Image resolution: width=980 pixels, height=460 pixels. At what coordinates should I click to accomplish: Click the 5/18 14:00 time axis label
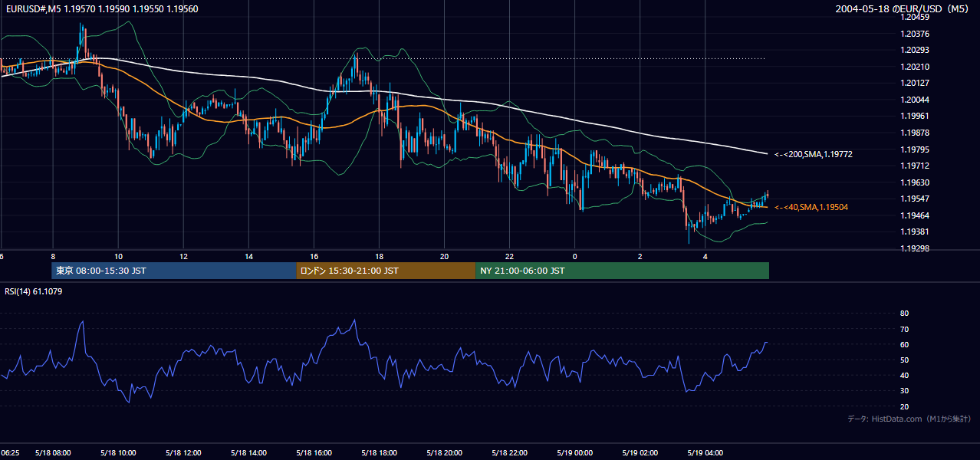tap(248, 453)
